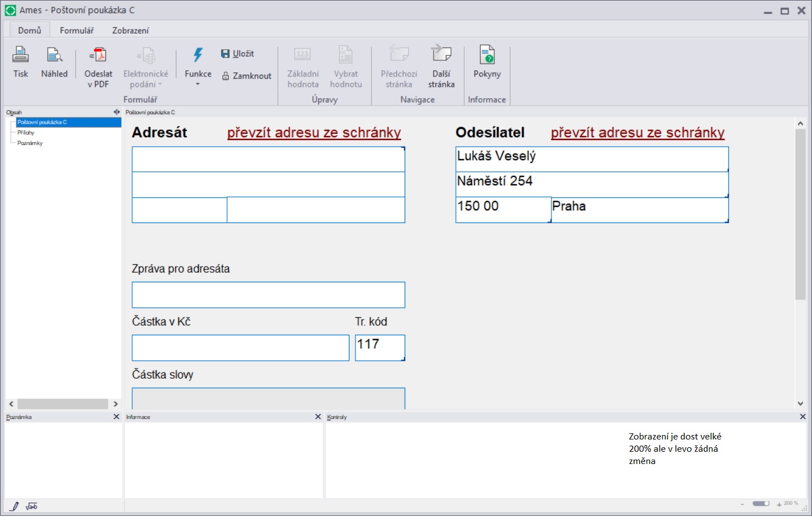Click the Odesílatel name field Lukáš Veselý
812x517 pixels.
pos(592,160)
